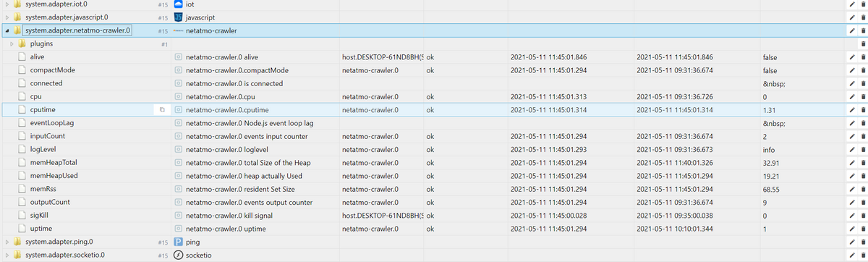Edit the system.adapter.socketio.0 object

tap(853, 255)
